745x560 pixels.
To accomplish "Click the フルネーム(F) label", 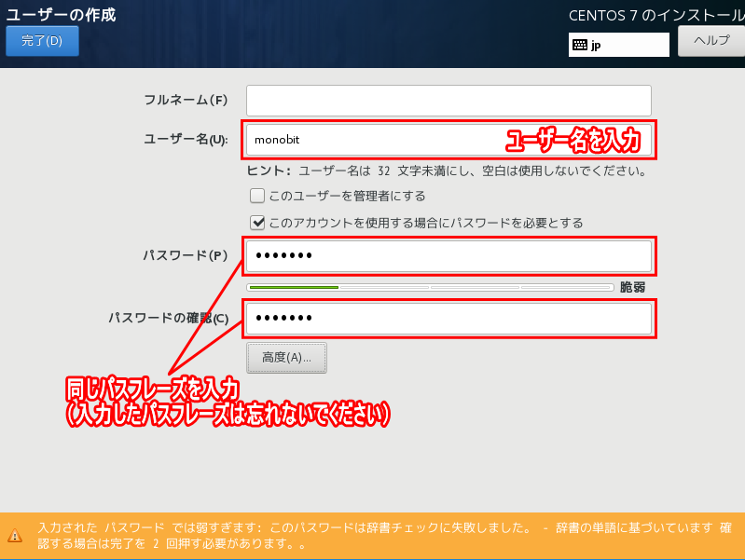I will pyautogui.click(x=186, y=101).
